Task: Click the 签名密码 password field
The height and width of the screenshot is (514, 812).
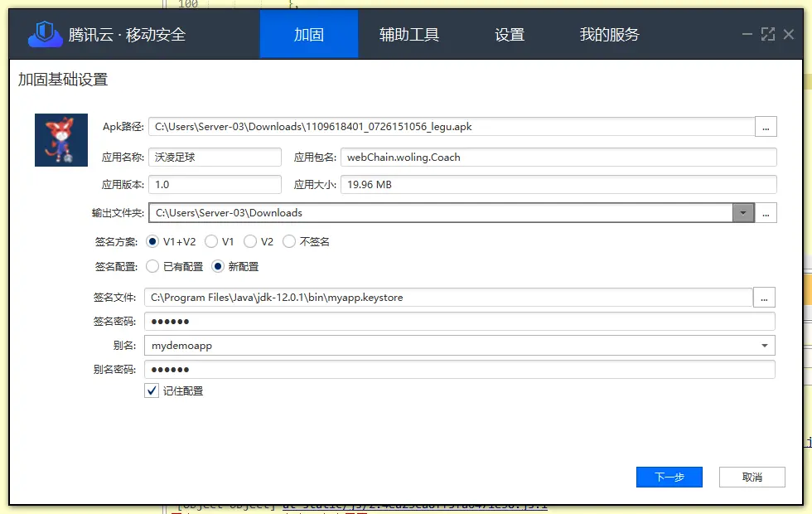Action: [x=459, y=322]
